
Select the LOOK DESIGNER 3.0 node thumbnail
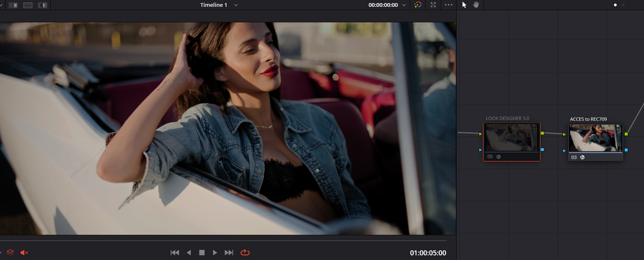coord(512,138)
